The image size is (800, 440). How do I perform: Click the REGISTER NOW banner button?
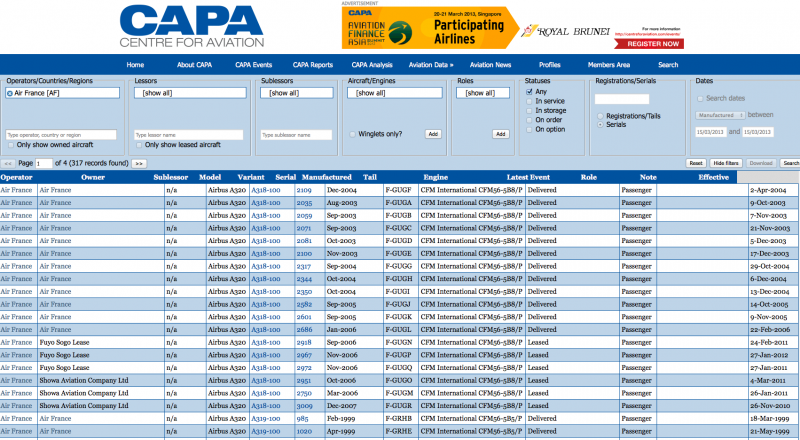click(649, 44)
